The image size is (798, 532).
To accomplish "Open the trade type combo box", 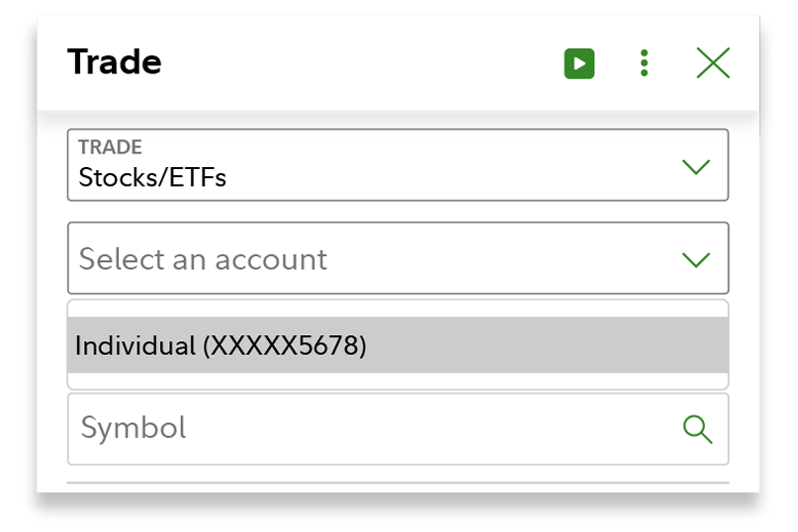I will [x=398, y=165].
